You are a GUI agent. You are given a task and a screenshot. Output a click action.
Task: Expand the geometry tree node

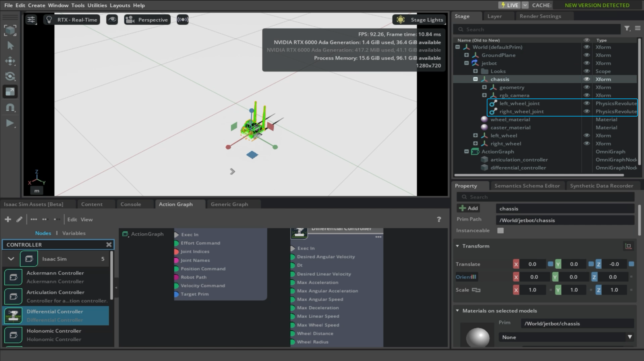click(484, 87)
